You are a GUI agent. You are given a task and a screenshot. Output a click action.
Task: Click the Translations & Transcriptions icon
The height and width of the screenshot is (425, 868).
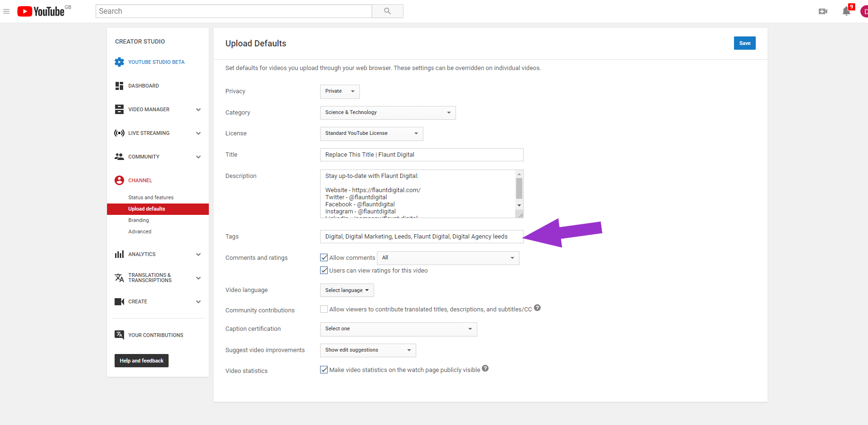point(119,278)
